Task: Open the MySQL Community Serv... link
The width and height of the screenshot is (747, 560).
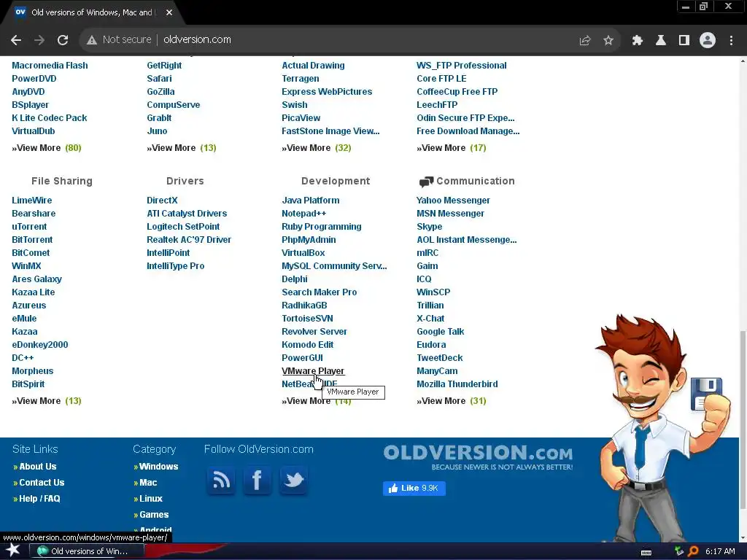Action: tap(334, 266)
